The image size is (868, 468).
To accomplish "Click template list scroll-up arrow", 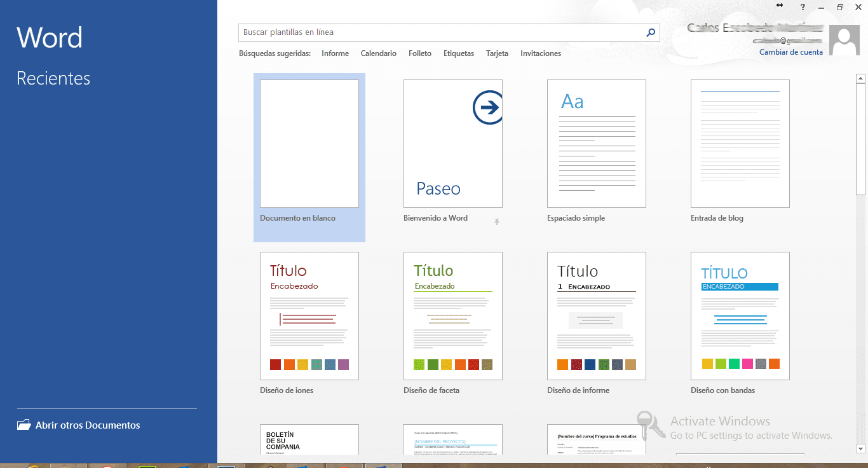I will pos(860,79).
